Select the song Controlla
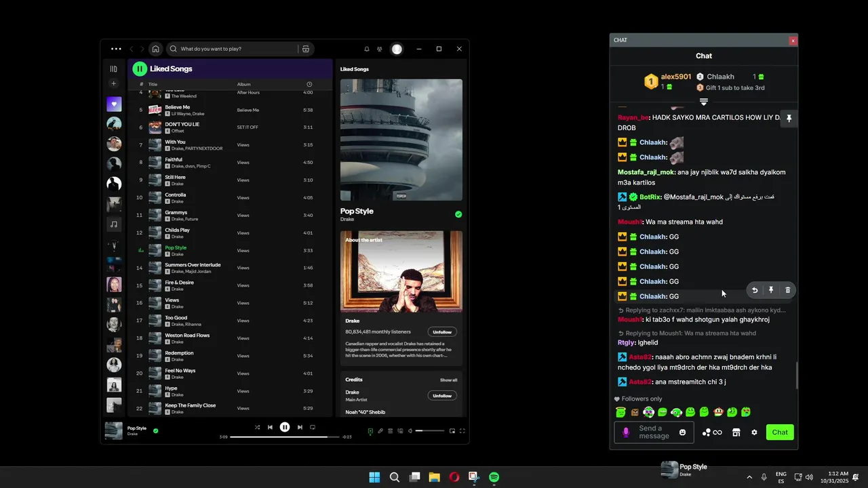 click(x=176, y=195)
